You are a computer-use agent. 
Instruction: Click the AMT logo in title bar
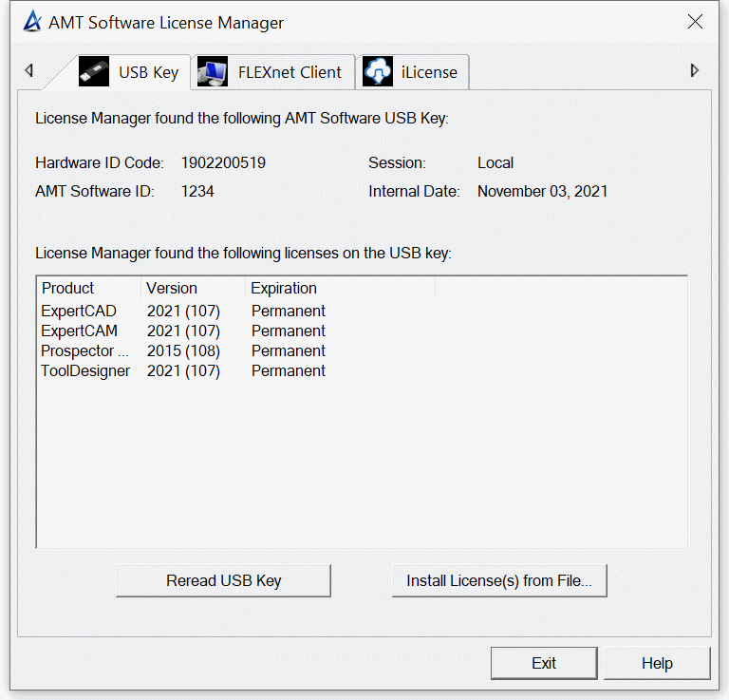pyautogui.click(x=32, y=22)
